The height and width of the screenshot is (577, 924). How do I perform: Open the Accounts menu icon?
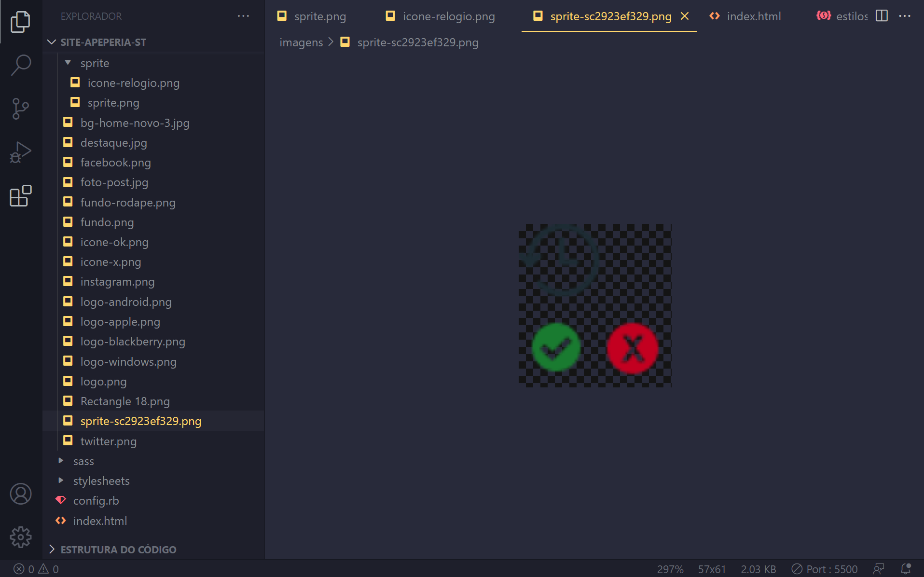coord(21,494)
